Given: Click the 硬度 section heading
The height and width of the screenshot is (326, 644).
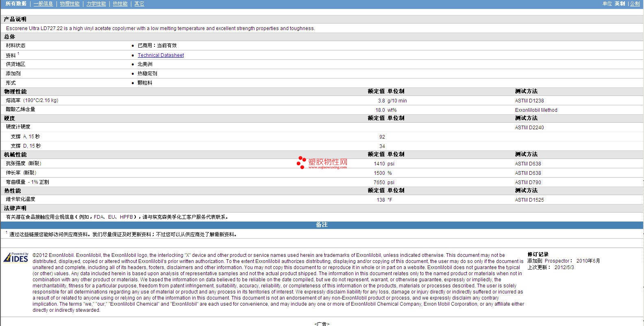Looking at the screenshot, I should click(x=9, y=118).
